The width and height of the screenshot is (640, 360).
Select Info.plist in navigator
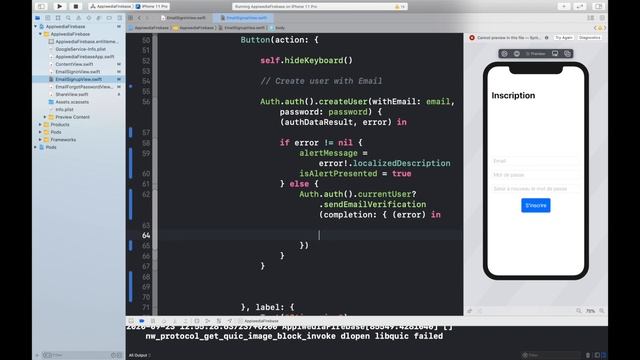click(64, 109)
